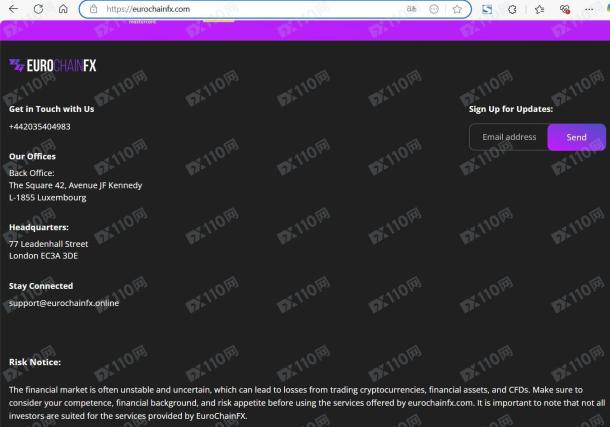Click 'London EC3A 3DE' address line
Screen dimensions: 610x427
[x=44, y=256]
